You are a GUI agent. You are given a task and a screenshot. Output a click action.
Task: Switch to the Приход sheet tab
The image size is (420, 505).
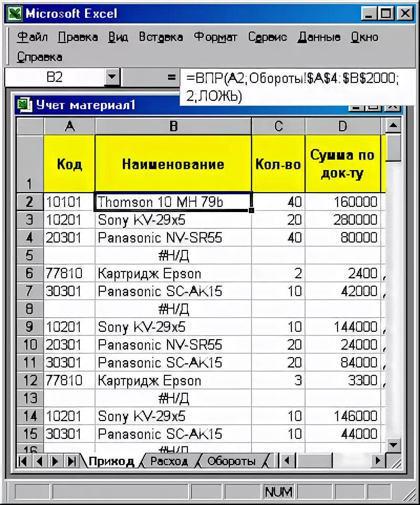(111, 461)
